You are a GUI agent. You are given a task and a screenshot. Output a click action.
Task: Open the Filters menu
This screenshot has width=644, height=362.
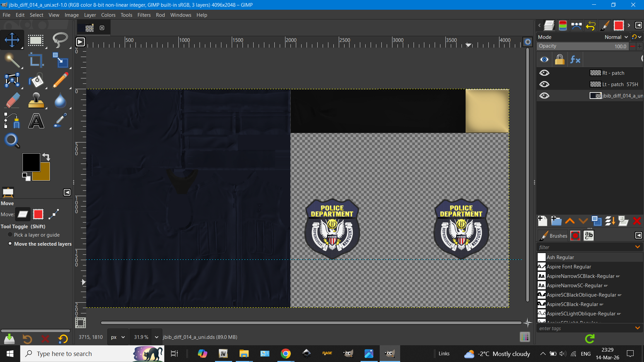144,15
